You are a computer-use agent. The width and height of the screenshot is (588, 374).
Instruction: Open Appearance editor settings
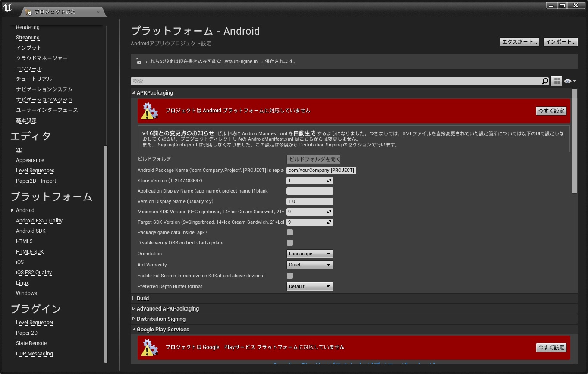(x=30, y=160)
